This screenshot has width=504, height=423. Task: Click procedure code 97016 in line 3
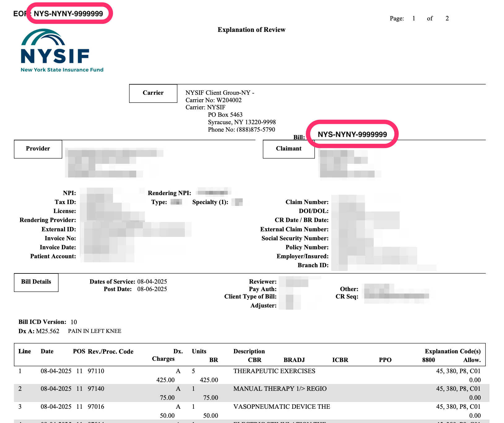click(x=96, y=407)
